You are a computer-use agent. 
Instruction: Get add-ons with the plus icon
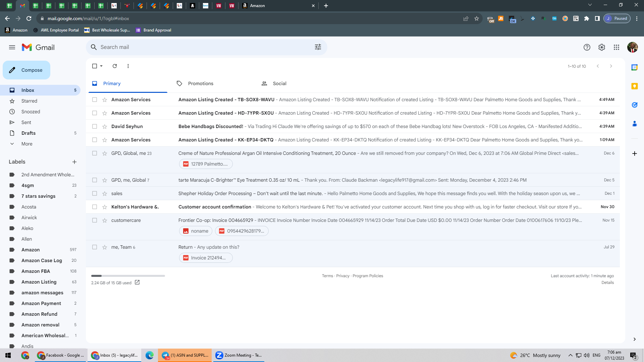(x=635, y=154)
